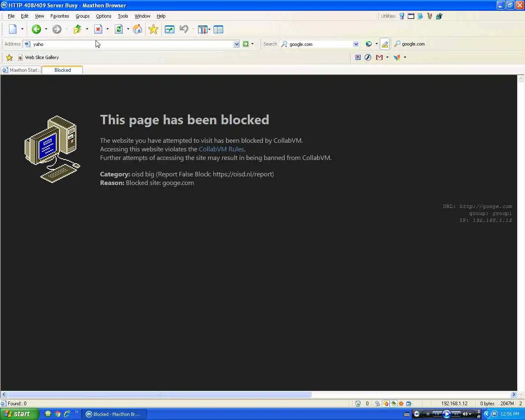
Task: Click the recycle bin icon in status bar
Action: coord(358,404)
